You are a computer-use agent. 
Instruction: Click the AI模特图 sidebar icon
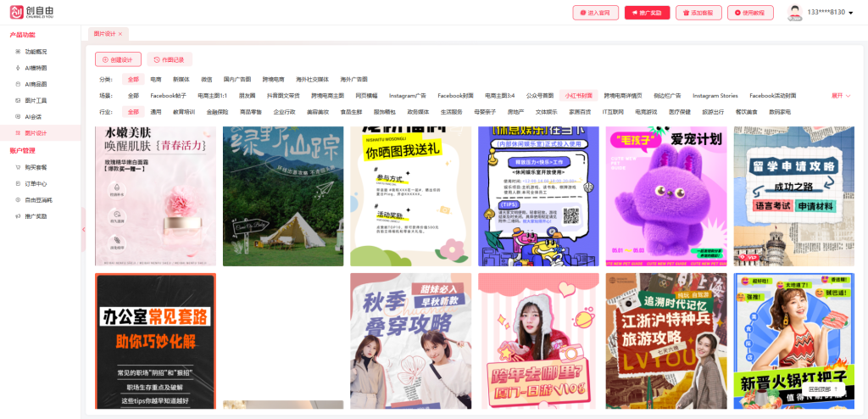tap(18, 68)
